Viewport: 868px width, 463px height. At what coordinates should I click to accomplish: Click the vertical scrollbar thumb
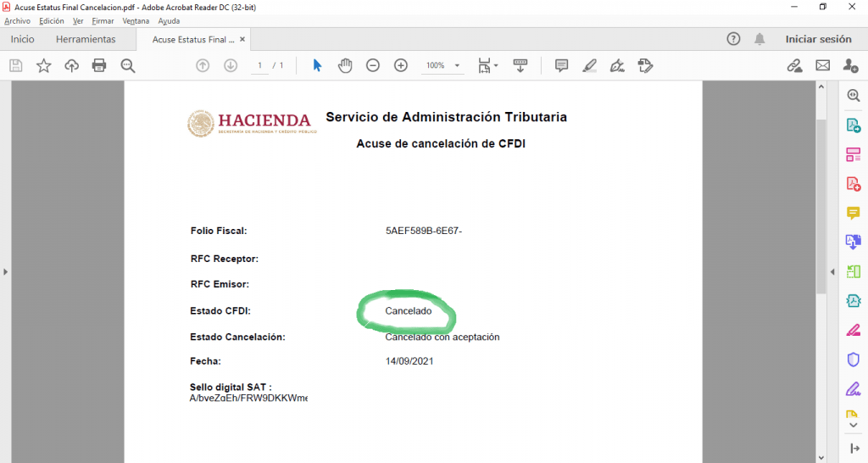point(821,205)
